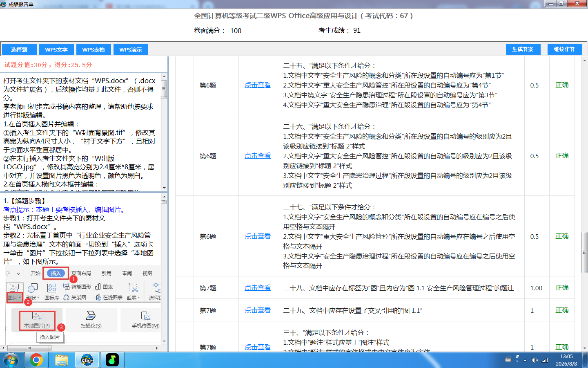Click the blue 考点提示 hint line
588x368 pixels.
[x=65, y=209]
